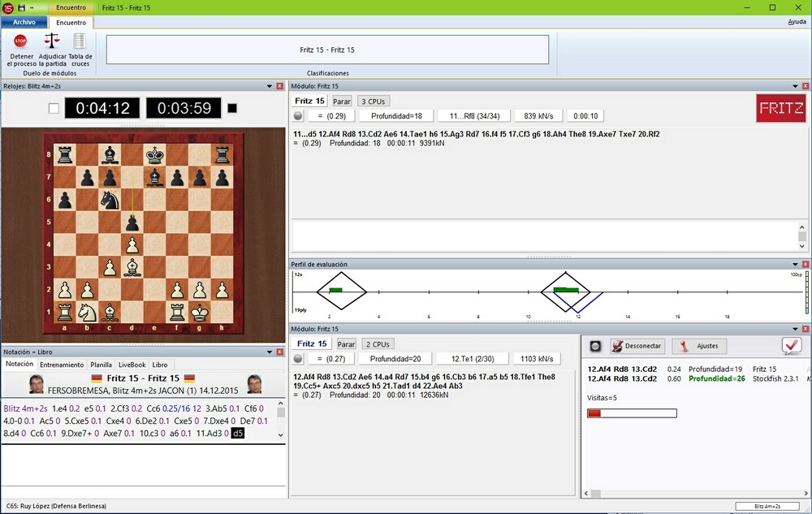This screenshot has height=514, width=812.
Task: Toggle the white side checkbox beside left clock
Action: point(54,108)
